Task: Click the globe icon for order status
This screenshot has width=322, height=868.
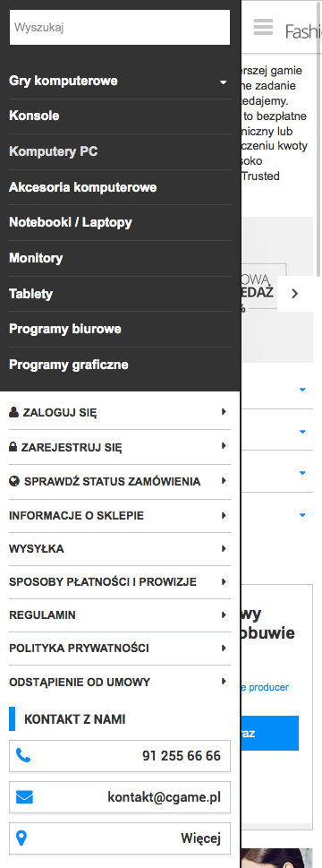Action: pos(14,482)
